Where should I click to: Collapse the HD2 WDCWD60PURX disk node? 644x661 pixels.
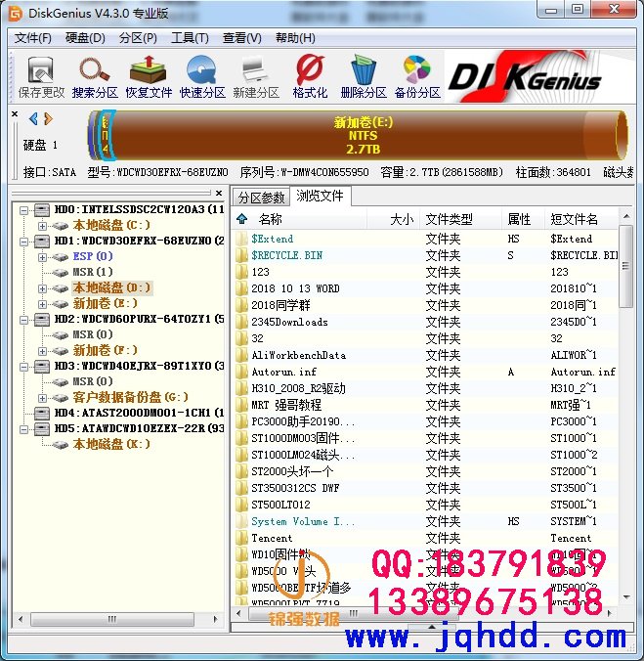(x=24, y=319)
